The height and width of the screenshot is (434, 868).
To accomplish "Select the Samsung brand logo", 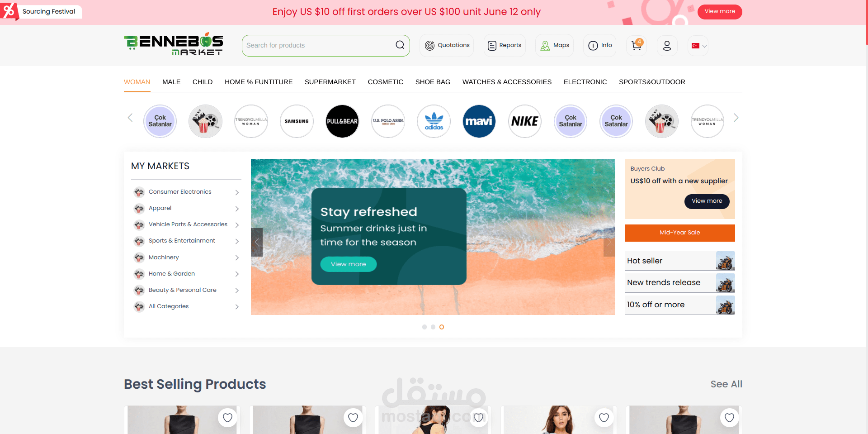I will point(297,121).
